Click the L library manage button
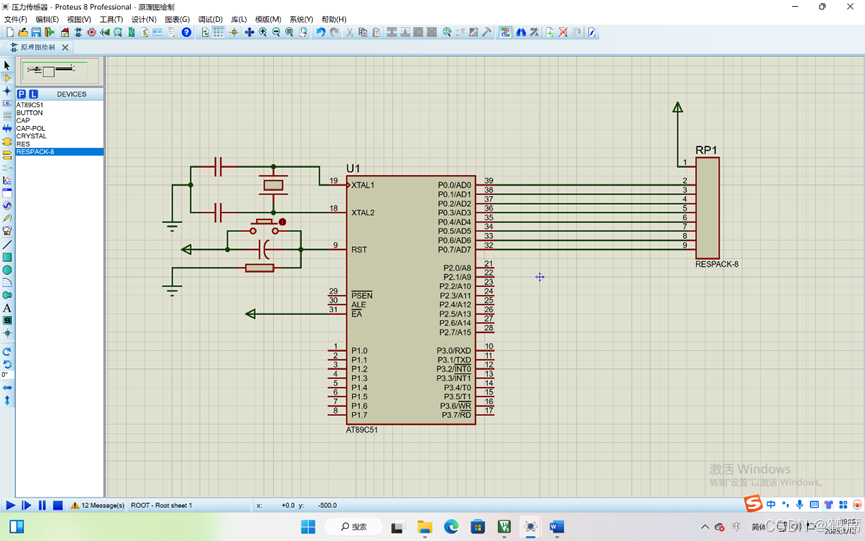The width and height of the screenshot is (865, 541). [x=34, y=94]
